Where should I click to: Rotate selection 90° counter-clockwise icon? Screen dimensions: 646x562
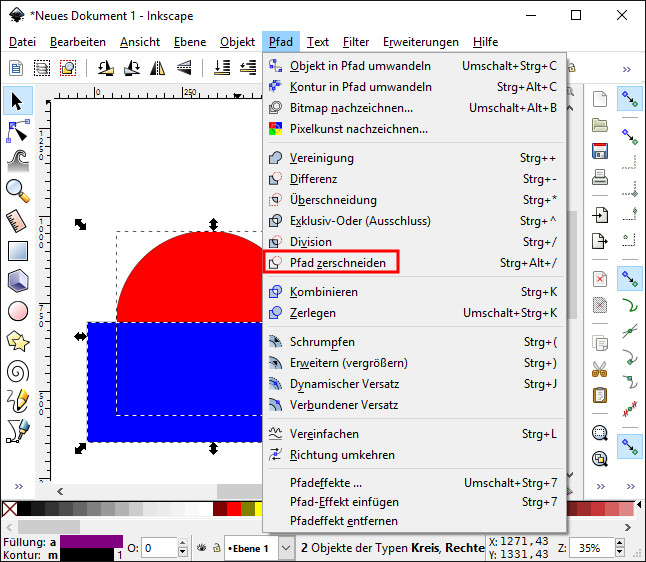pos(105,68)
